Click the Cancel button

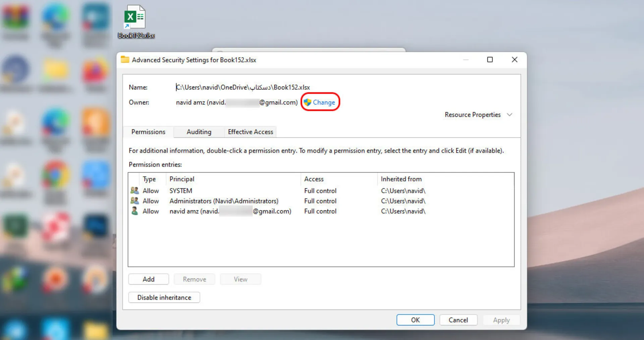coord(458,320)
